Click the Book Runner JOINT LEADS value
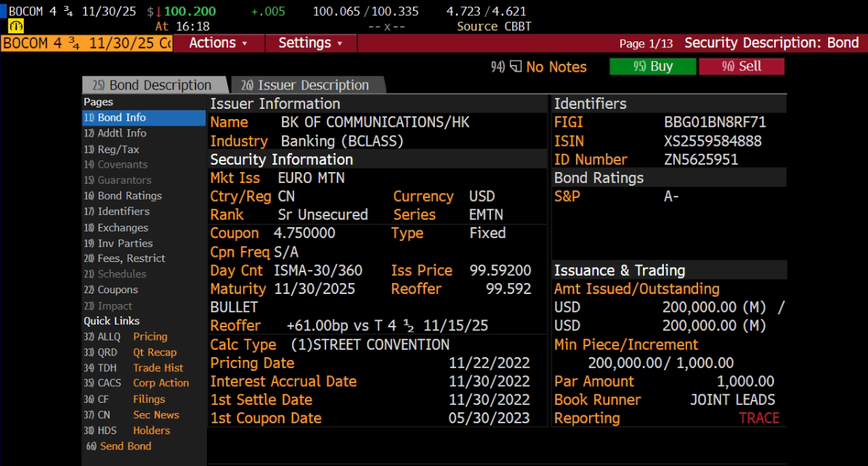The image size is (868, 466). coord(732,400)
